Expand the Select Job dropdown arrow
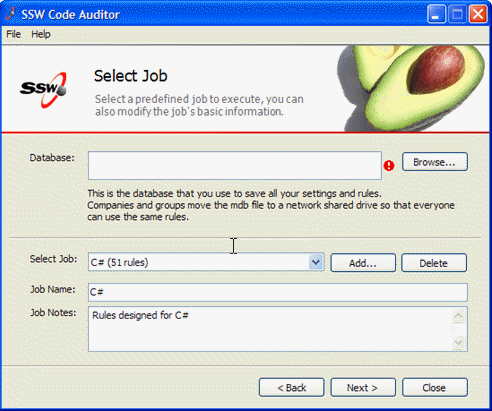Screen dimensions: 492x411 click(316, 262)
